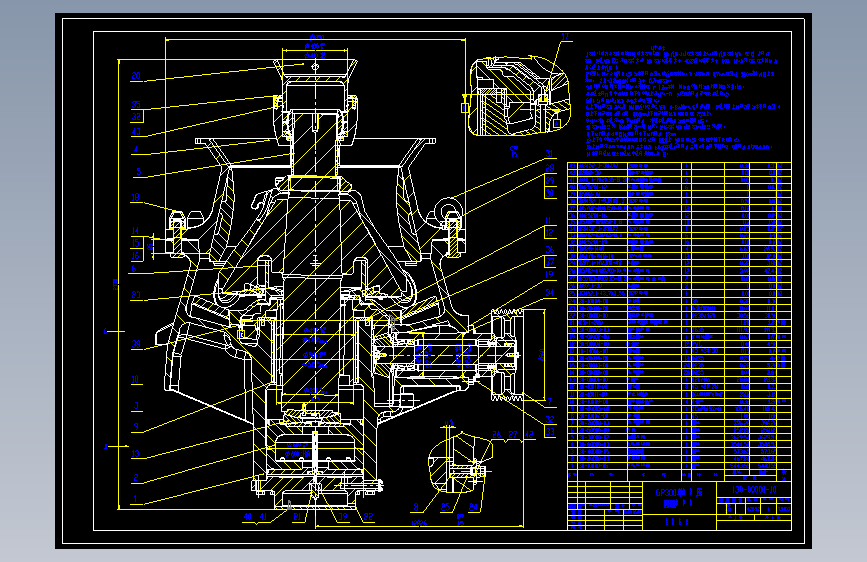This screenshot has height=562, width=867.
Task: Select part callout number 1
Action: click(x=135, y=498)
